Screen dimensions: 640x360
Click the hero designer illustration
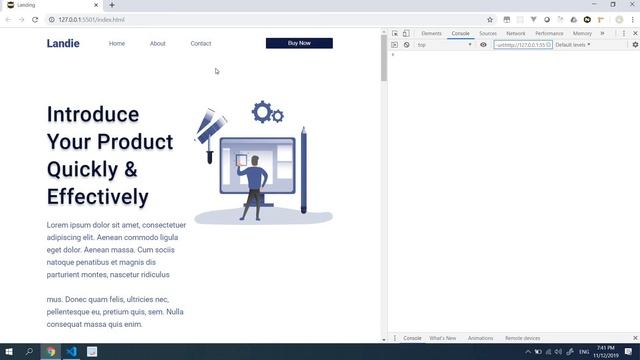pos(263,162)
